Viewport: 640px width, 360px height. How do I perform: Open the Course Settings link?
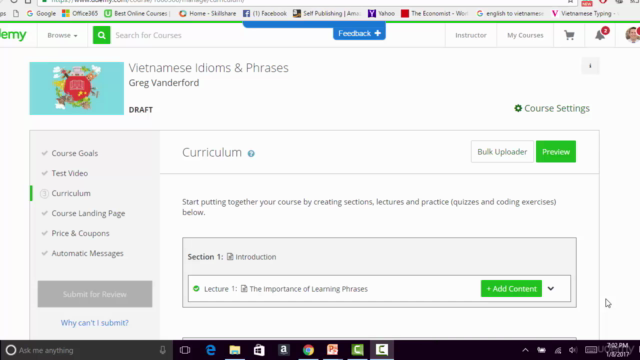557,108
